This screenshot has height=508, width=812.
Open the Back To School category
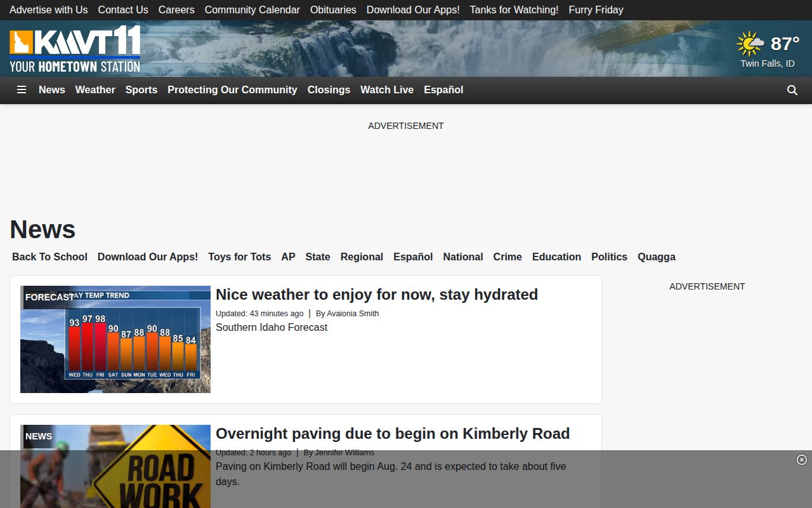click(x=49, y=257)
